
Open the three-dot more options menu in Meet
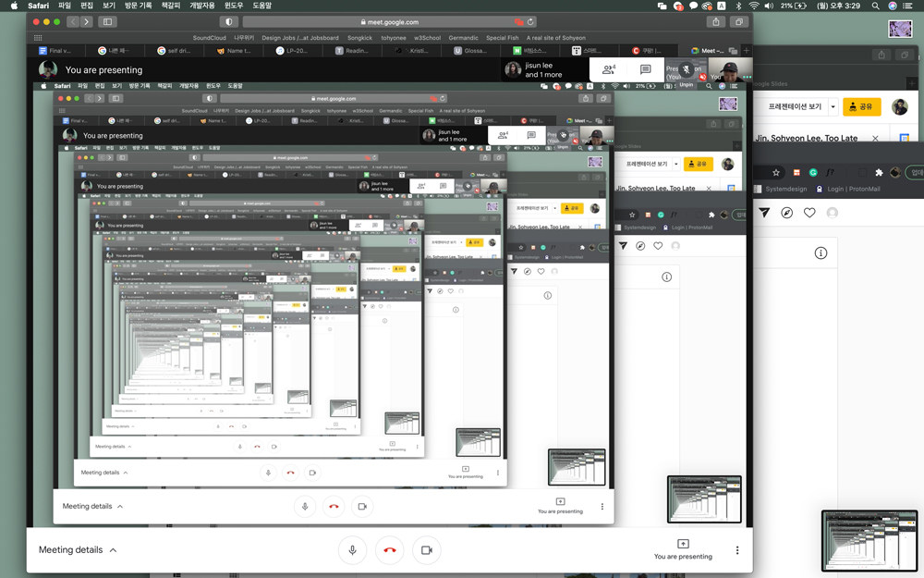tap(737, 550)
